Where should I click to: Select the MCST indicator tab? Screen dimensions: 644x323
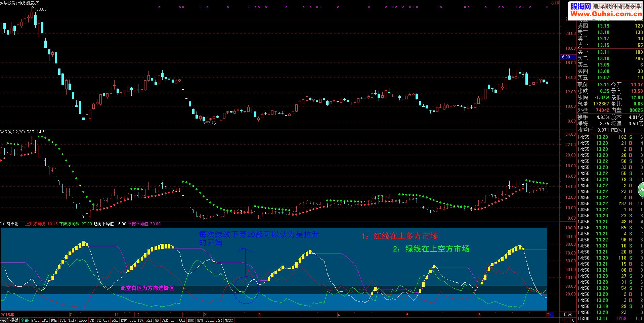229,320
